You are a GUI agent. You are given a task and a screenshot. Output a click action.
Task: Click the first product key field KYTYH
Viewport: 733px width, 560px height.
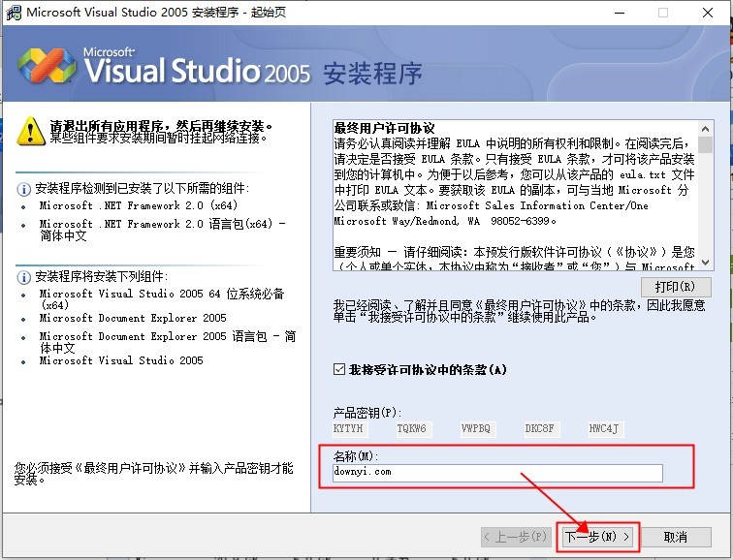(x=348, y=428)
